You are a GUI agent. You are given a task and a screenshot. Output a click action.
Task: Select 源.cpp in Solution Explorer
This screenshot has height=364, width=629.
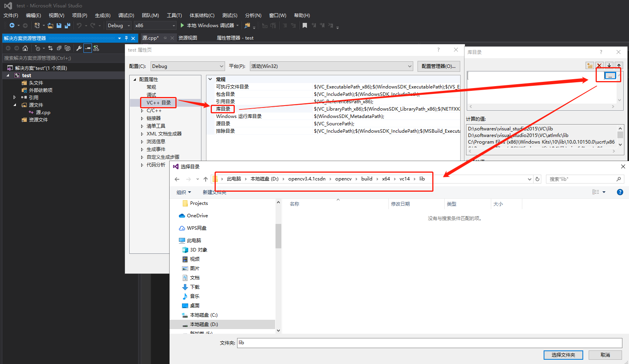[43, 113]
